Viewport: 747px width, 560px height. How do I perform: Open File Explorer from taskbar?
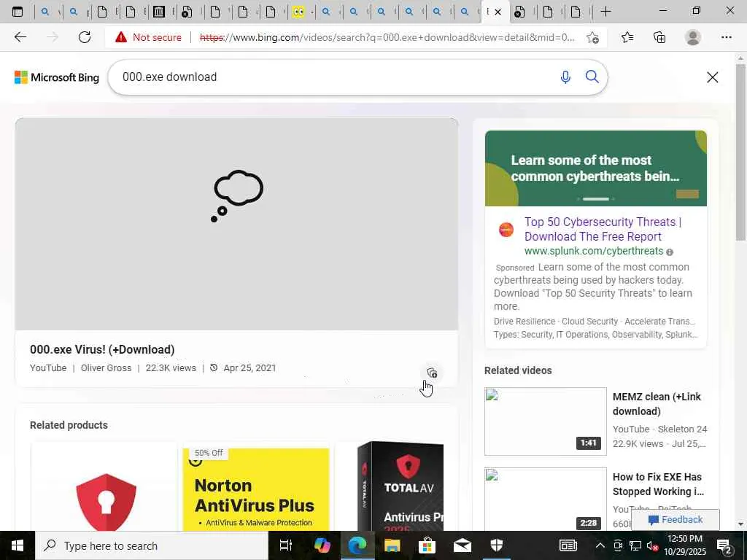click(392, 545)
